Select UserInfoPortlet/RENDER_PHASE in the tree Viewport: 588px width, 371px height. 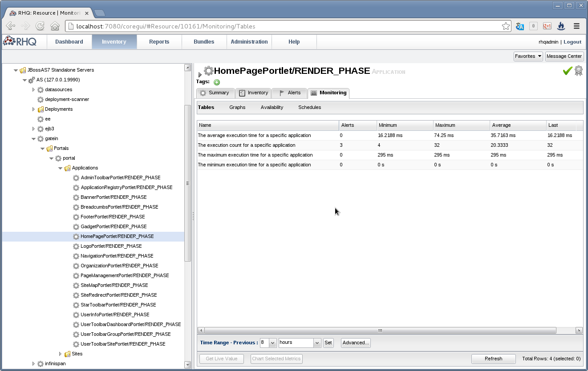click(115, 315)
